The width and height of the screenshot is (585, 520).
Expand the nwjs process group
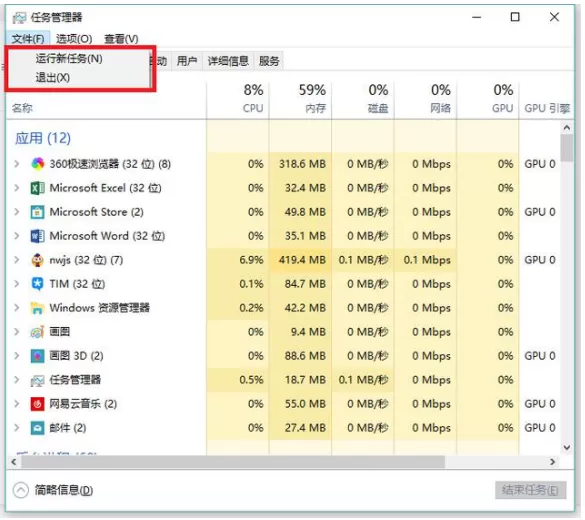pyautogui.click(x=16, y=260)
